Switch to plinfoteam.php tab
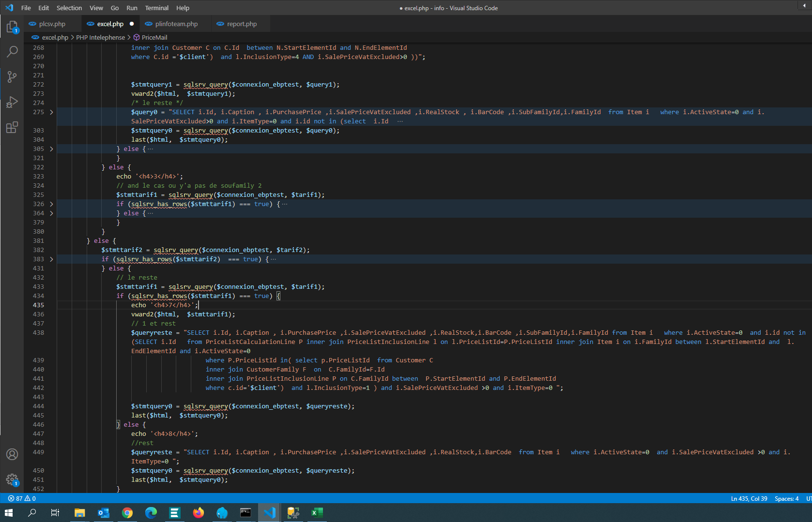Viewport: 812px width, 522px height. point(175,24)
